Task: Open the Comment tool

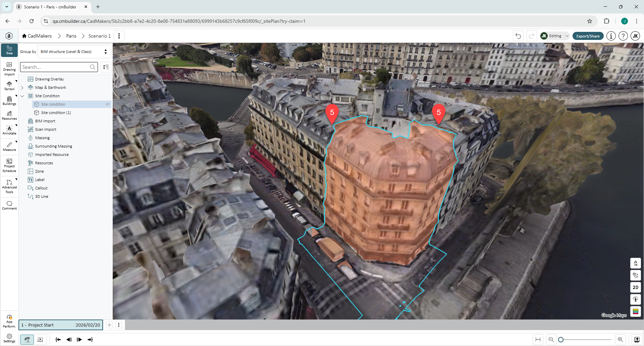Action: click(x=9, y=205)
